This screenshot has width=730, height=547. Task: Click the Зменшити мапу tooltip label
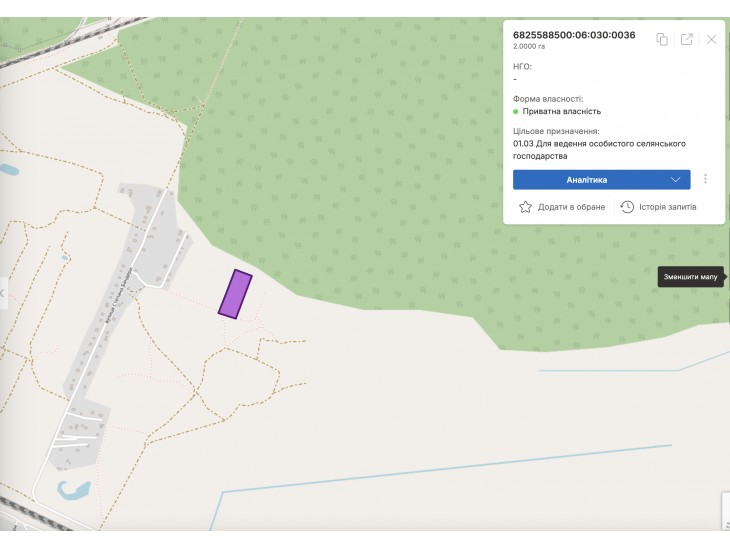pyautogui.click(x=690, y=277)
